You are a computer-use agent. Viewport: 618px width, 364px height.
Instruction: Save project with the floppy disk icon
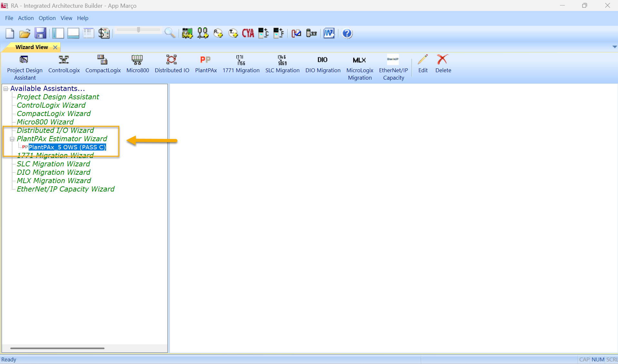click(41, 33)
